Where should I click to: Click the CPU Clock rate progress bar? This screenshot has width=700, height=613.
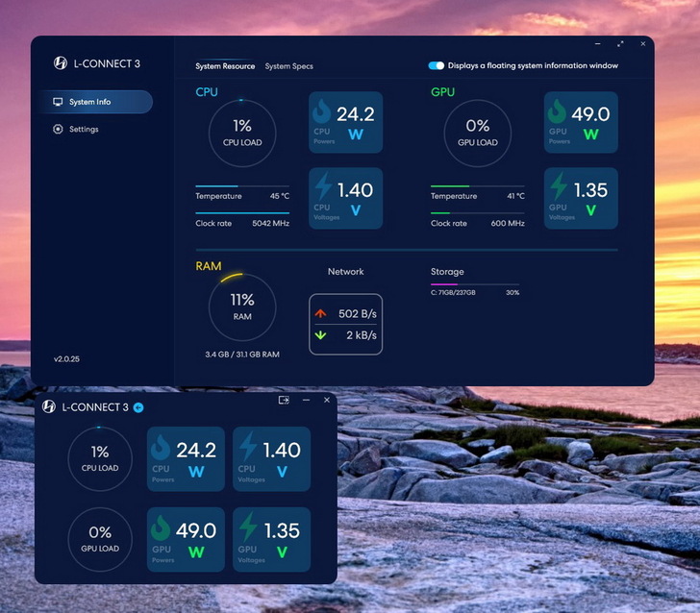pyautogui.click(x=242, y=213)
